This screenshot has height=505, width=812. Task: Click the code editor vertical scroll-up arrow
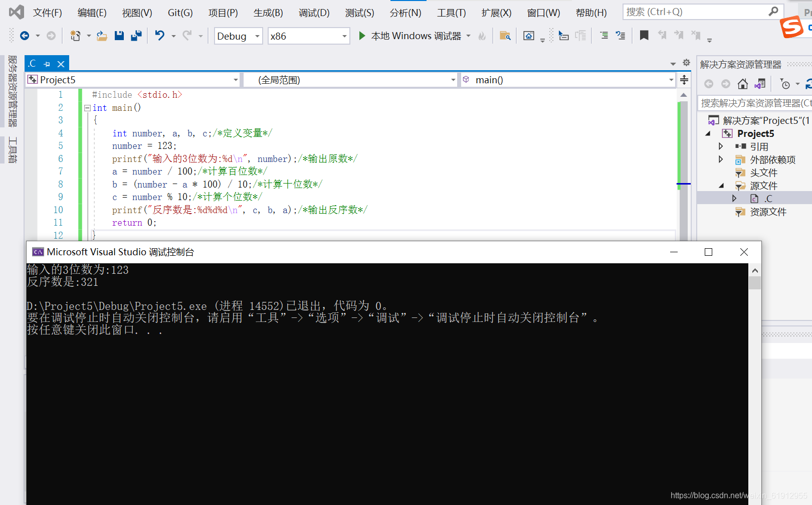(x=683, y=95)
